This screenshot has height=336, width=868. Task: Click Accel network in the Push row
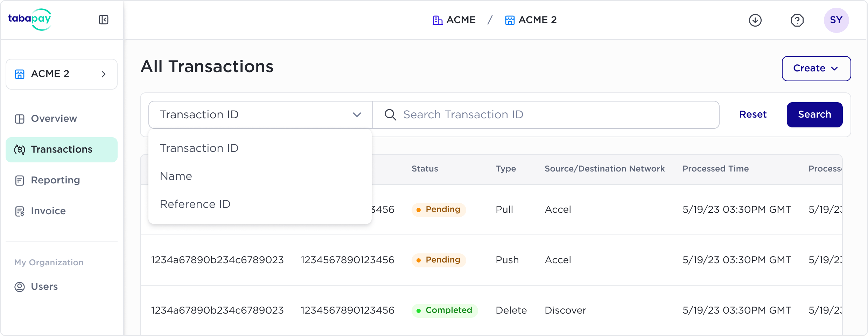coord(558,260)
